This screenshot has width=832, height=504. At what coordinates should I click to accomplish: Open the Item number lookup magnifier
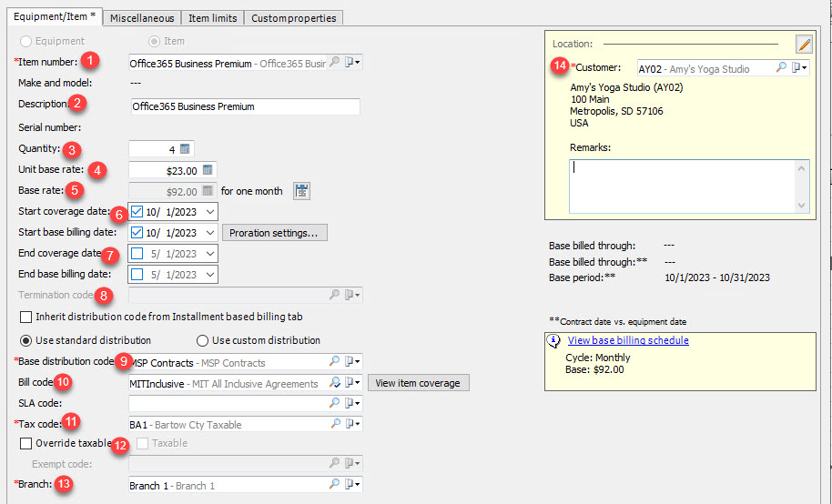click(x=334, y=62)
